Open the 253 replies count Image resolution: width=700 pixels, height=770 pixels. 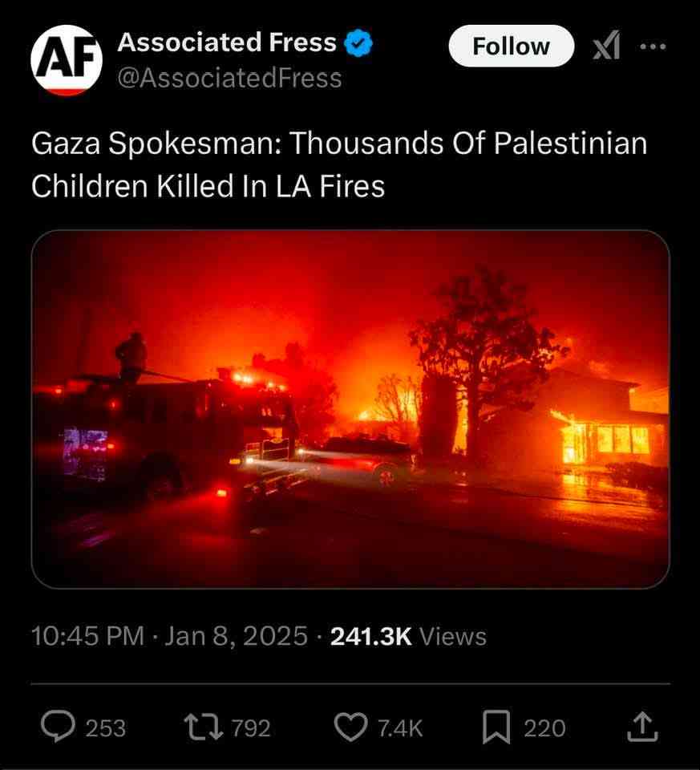[x=106, y=727]
